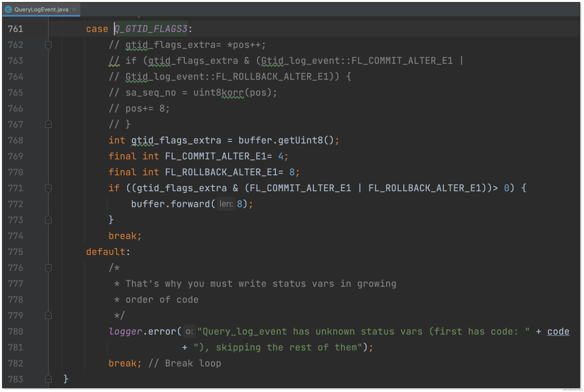Viewport: 584px width, 392px height.
Task: Click the logger field reference
Action: coord(125,332)
